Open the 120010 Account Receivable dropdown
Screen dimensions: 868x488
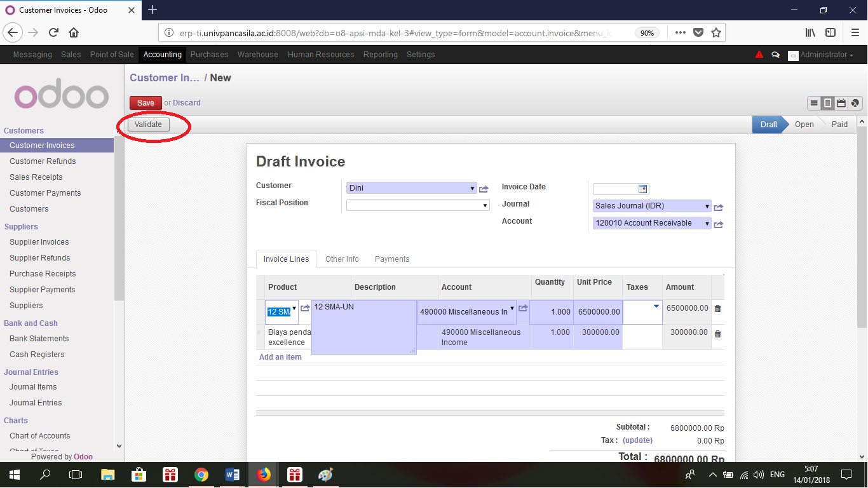707,224
